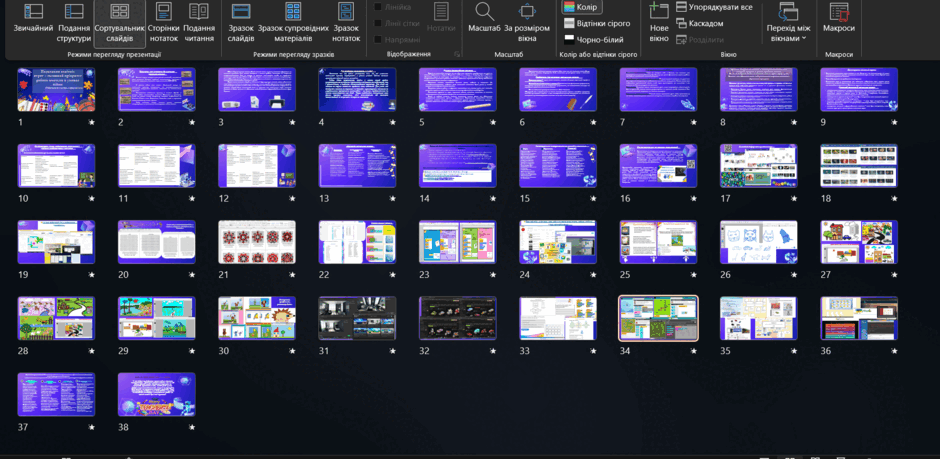
Task: Open the Масштаб zoom dialog
Action: (484, 17)
